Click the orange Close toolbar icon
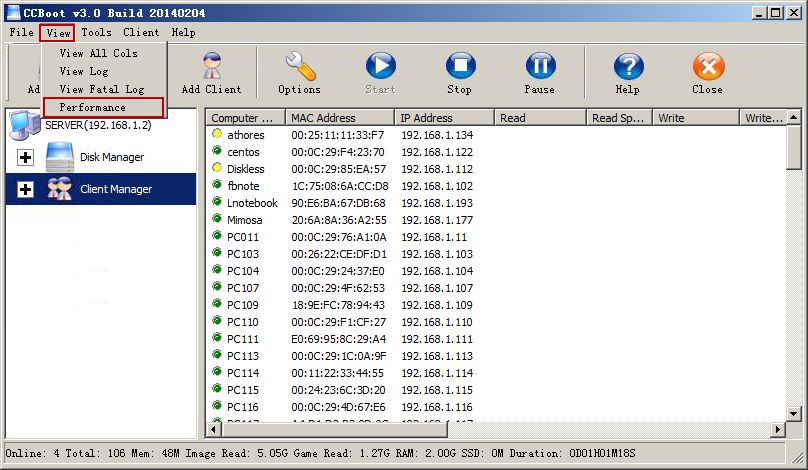Image resolution: width=808 pixels, height=470 pixels. point(709,66)
